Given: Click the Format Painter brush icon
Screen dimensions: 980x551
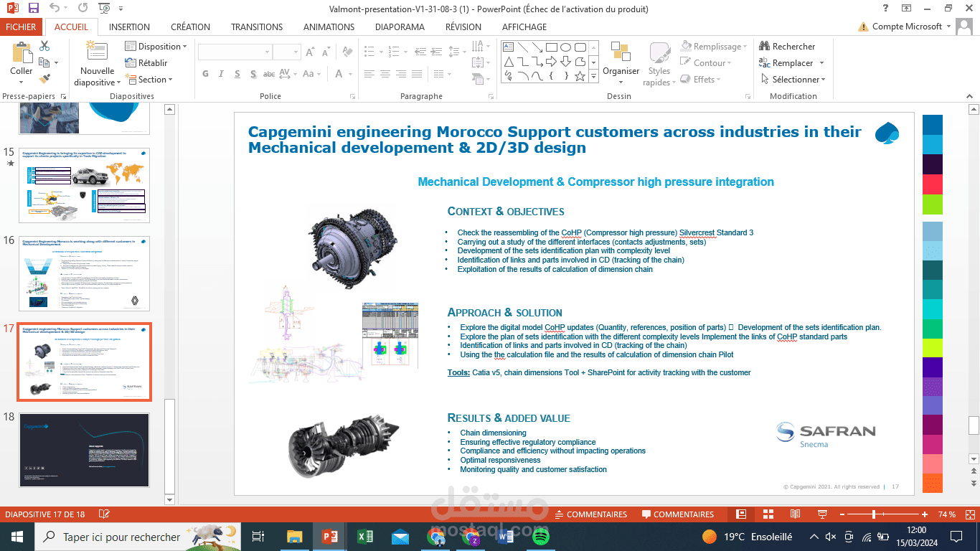Looking at the screenshot, I should coord(44,79).
